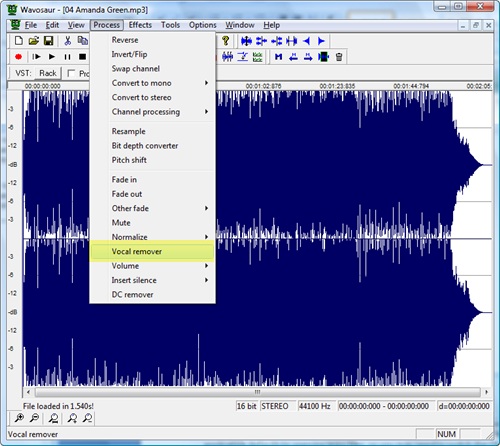Click the third zoom magnifier icon
This screenshot has width=500, height=446.
tap(53, 418)
